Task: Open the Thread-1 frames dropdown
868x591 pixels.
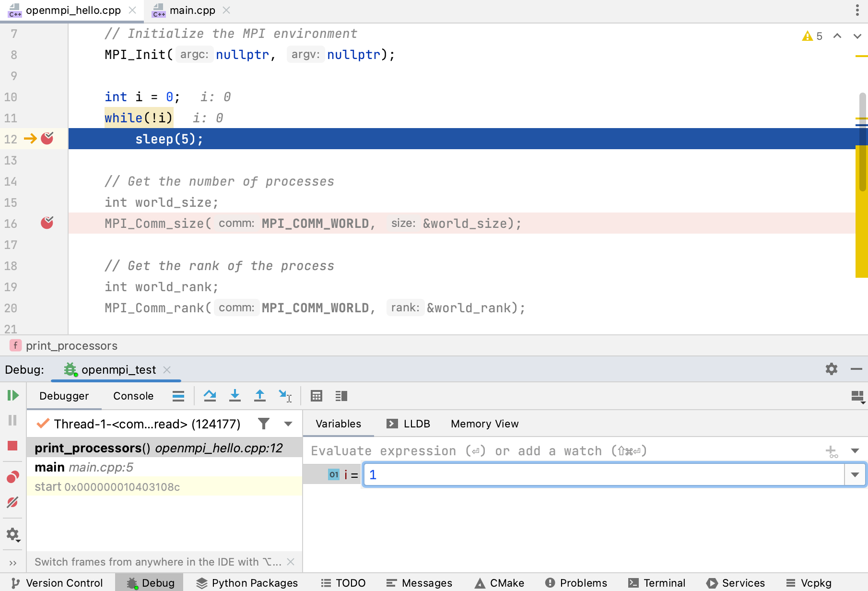Action: click(x=288, y=424)
